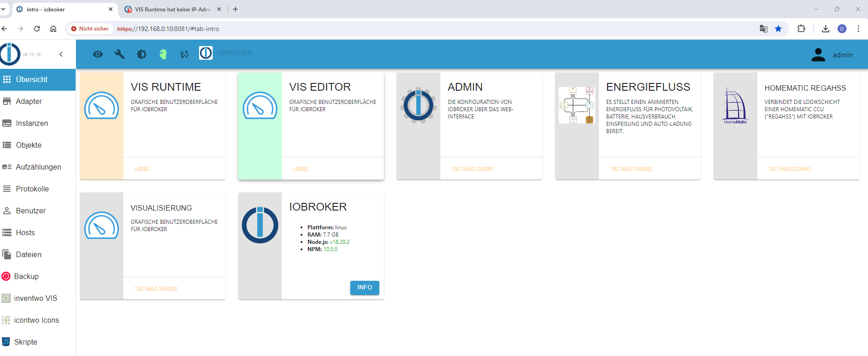Open Adapter in the sidebar

coord(38,101)
